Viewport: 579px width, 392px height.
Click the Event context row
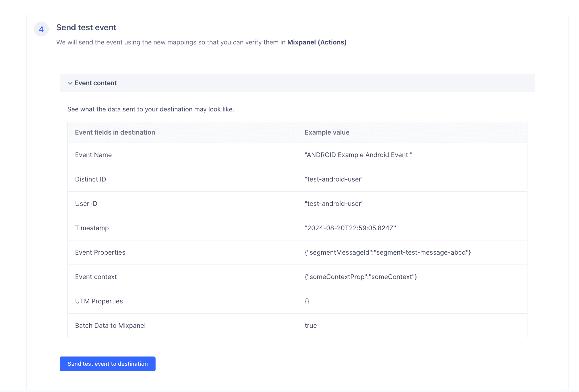coord(96,277)
